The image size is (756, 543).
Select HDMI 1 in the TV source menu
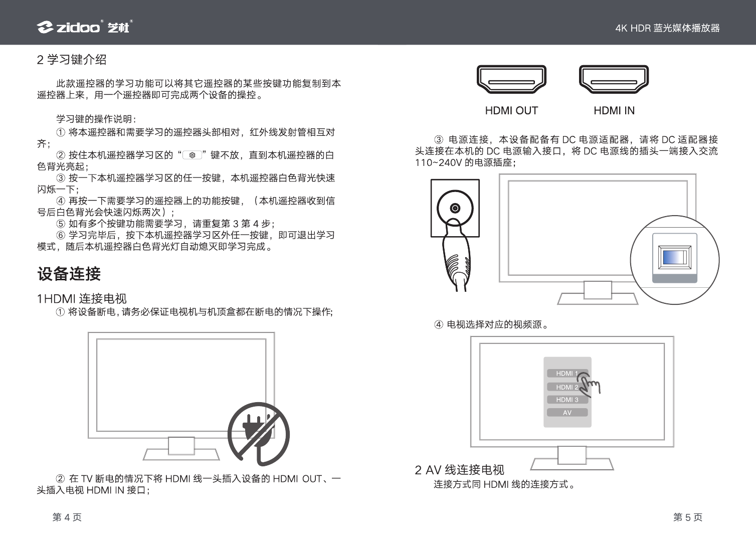pyautogui.click(x=567, y=374)
